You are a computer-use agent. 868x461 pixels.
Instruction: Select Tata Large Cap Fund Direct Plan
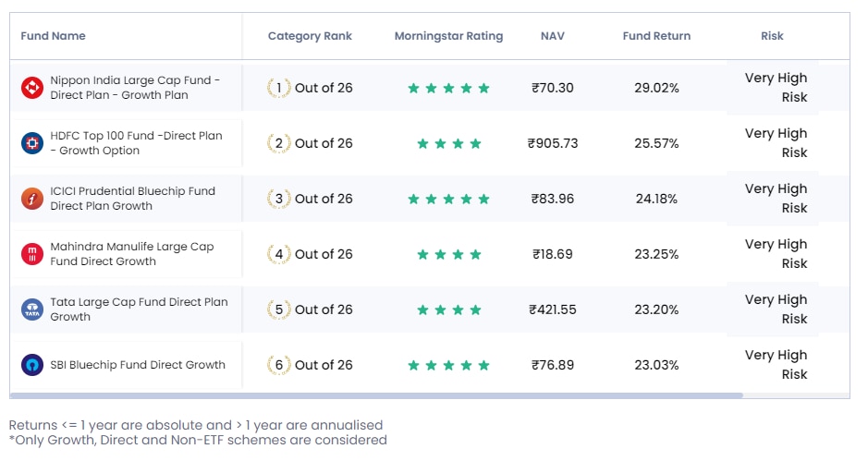pyautogui.click(x=139, y=309)
